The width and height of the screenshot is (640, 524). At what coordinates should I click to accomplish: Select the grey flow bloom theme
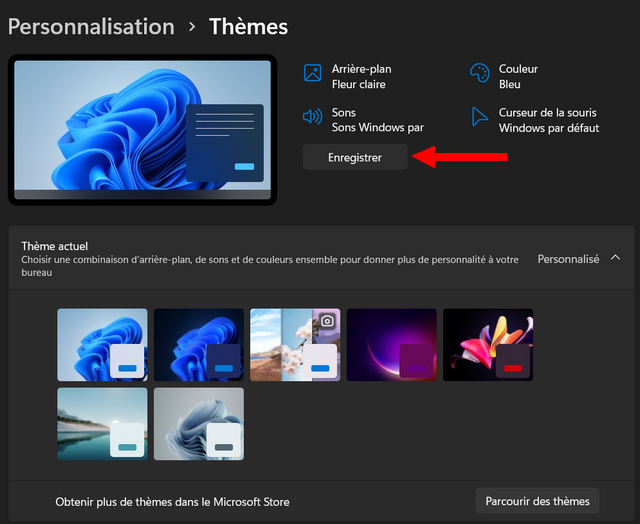[x=199, y=424]
